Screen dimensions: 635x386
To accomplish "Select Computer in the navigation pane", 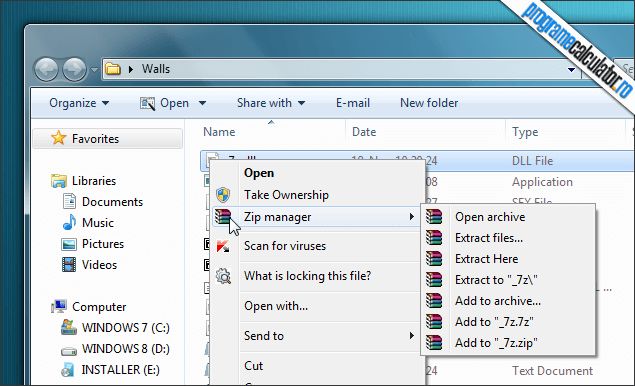I will coord(99,307).
